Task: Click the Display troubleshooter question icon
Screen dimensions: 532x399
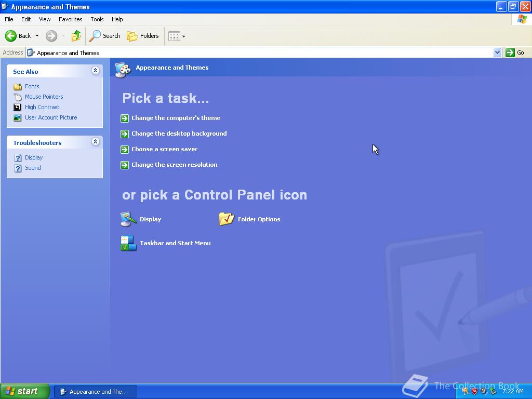Action: (18, 158)
